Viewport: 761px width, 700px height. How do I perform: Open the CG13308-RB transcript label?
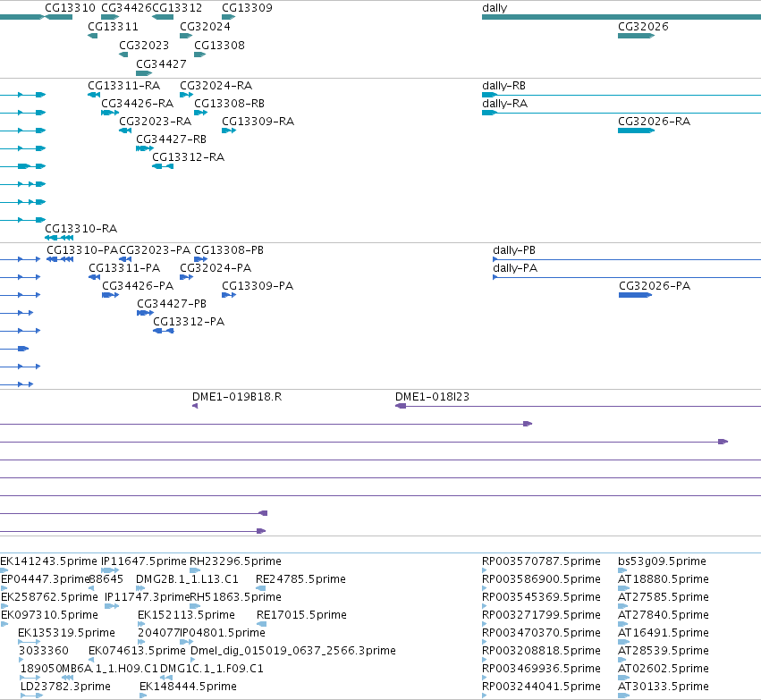click(229, 104)
